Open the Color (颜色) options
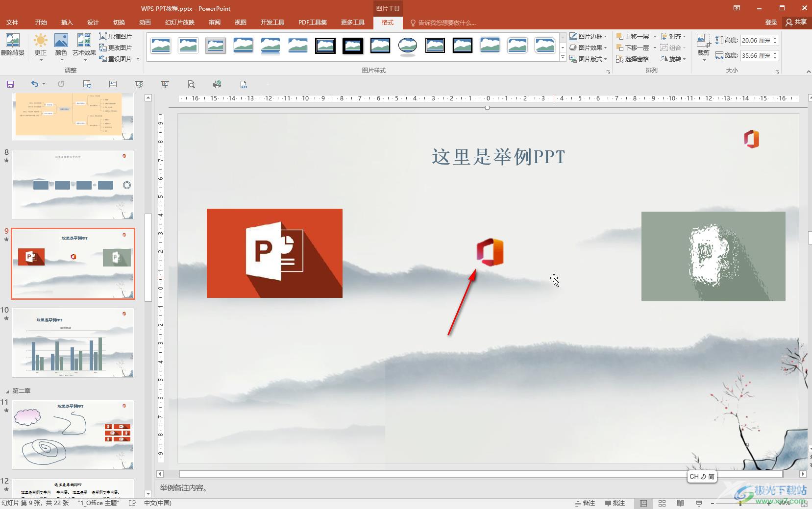 pos(61,47)
